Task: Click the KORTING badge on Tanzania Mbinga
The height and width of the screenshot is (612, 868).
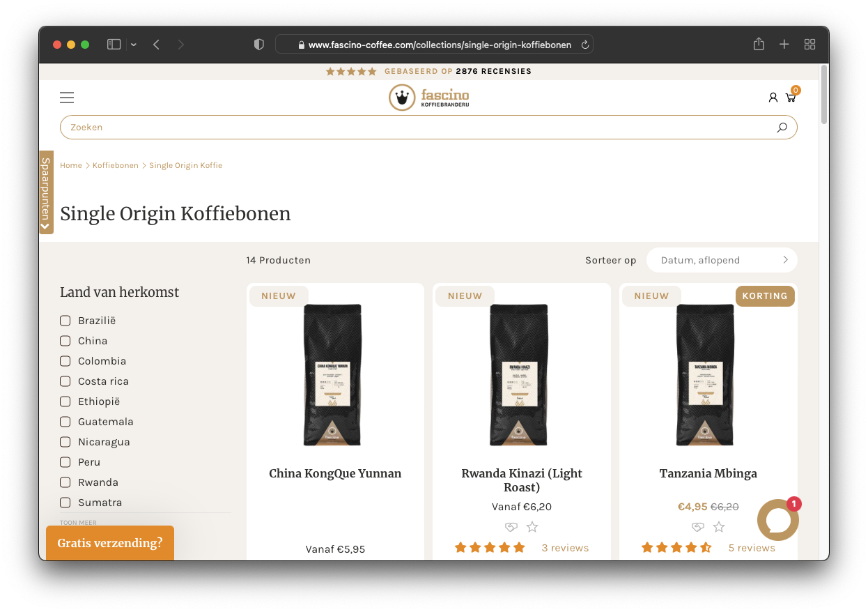Action: pyautogui.click(x=765, y=296)
